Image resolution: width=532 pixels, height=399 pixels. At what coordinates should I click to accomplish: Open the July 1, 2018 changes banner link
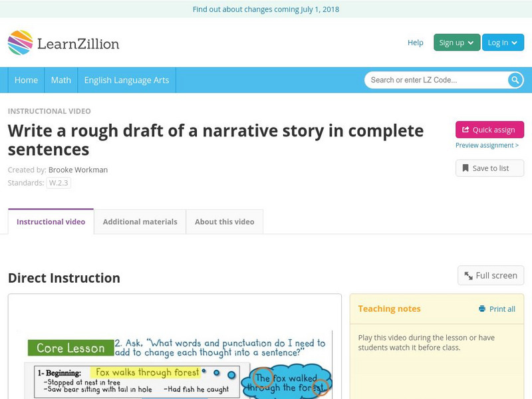point(266,9)
